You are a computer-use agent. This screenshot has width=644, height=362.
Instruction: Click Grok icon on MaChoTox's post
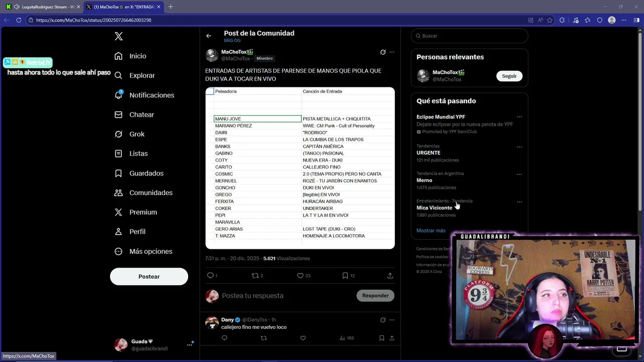pyautogui.click(x=383, y=52)
